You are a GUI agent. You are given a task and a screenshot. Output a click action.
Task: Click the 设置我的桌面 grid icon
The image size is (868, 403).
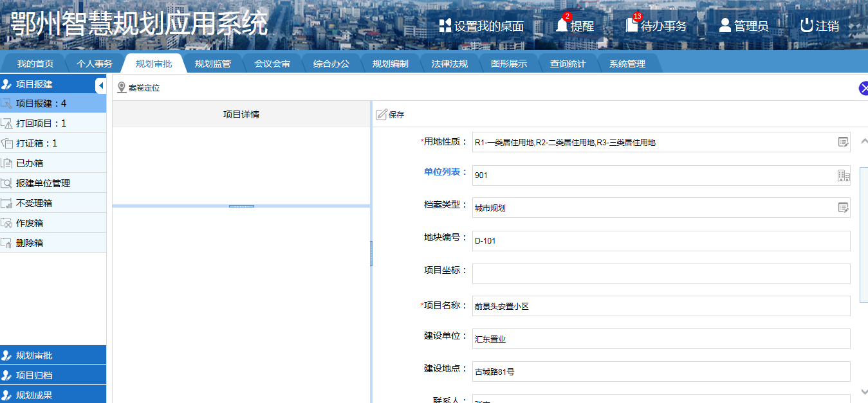coord(445,26)
